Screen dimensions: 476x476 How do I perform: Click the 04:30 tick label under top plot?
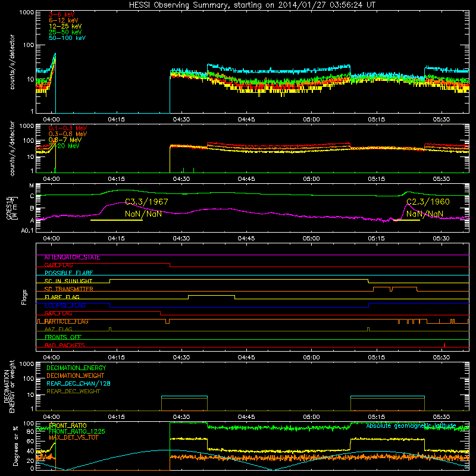click(181, 120)
